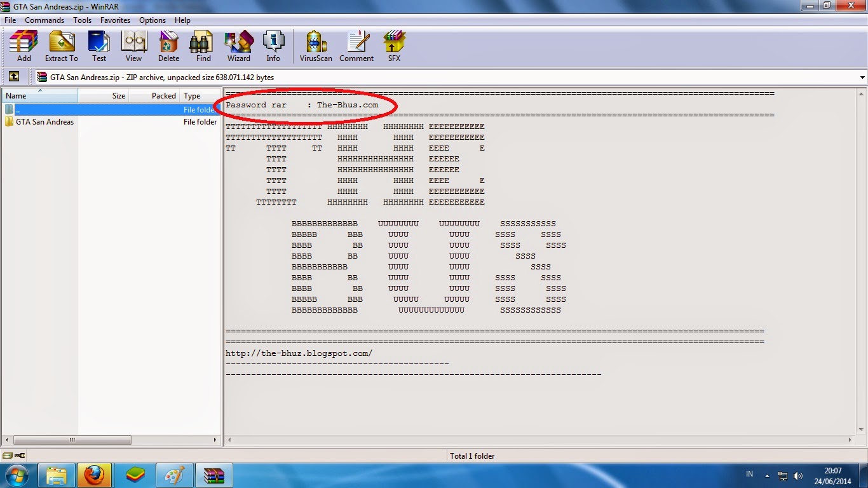This screenshot has width=868, height=488.
Task: Show archive Info
Action: pyautogui.click(x=273, y=46)
